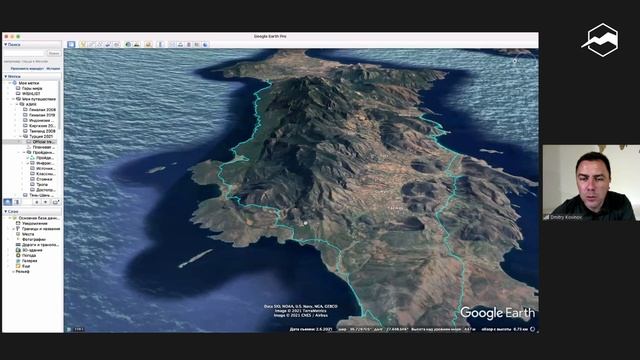Screen dimensions: 640x360
Task: Start the Record a Tour tool
Action: [x=116, y=44]
